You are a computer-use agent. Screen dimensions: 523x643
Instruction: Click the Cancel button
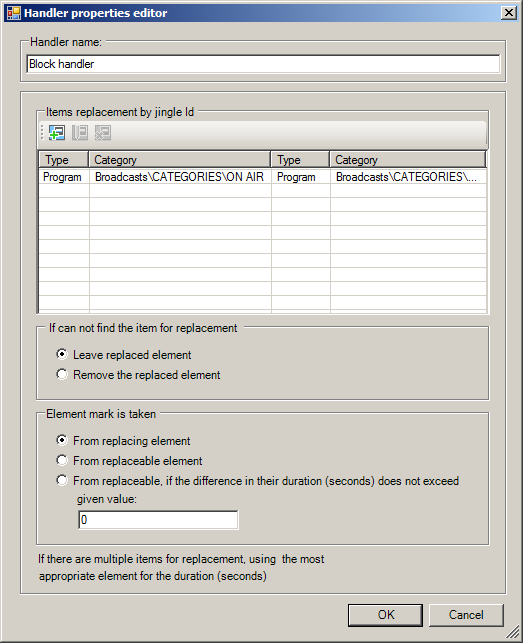[x=466, y=615]
